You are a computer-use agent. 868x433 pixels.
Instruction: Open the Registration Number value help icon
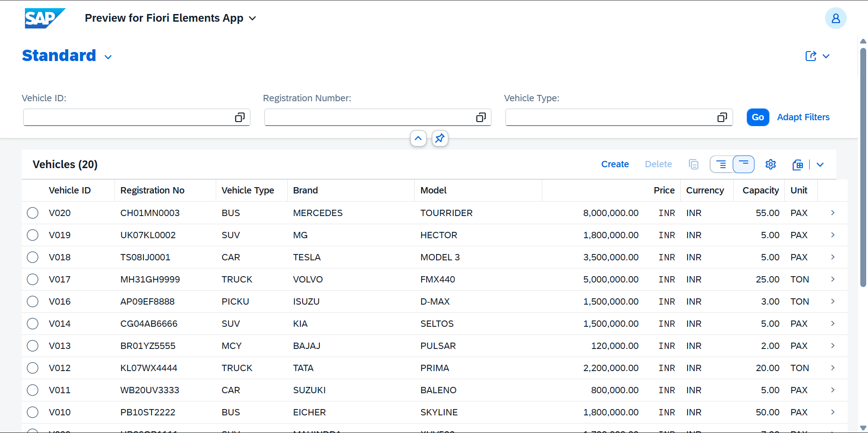[x=481, y=118]
